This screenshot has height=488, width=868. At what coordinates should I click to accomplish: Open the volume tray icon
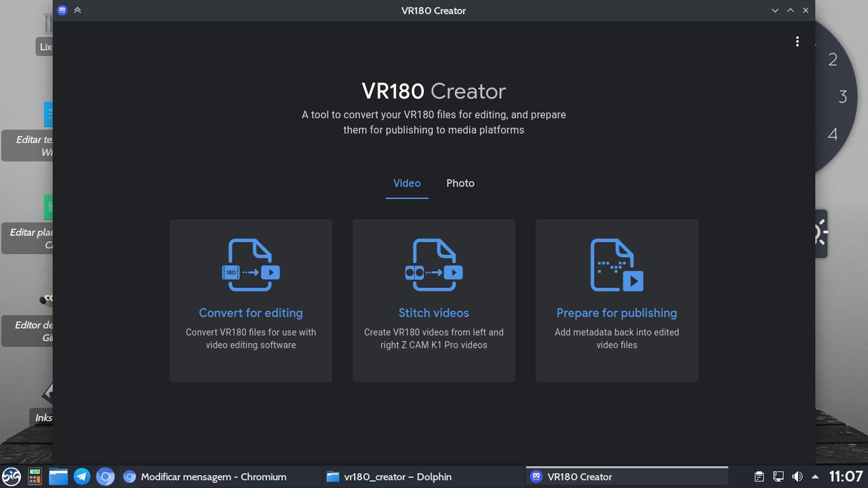pyautogui.click(x=797, y=476)
